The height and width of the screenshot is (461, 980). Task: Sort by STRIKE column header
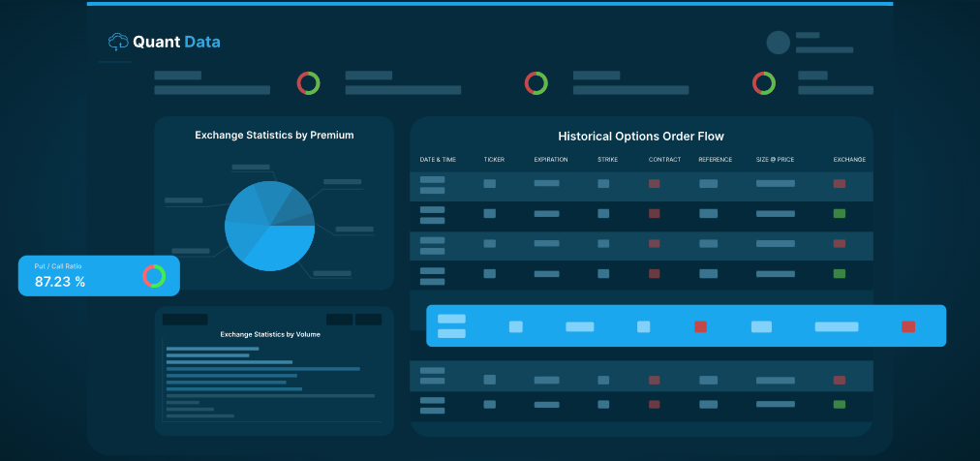(607, 160)
